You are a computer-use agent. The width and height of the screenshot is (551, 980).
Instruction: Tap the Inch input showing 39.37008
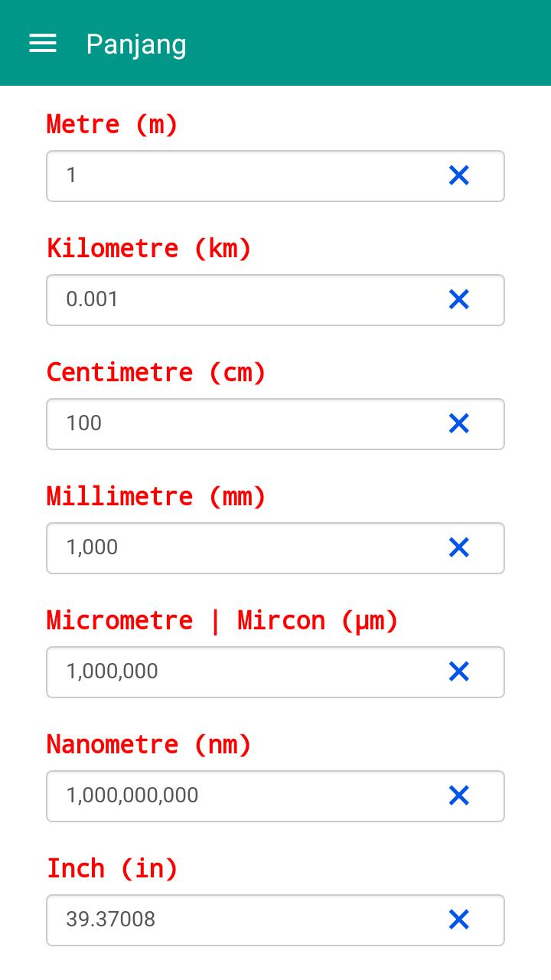point(237,920)
